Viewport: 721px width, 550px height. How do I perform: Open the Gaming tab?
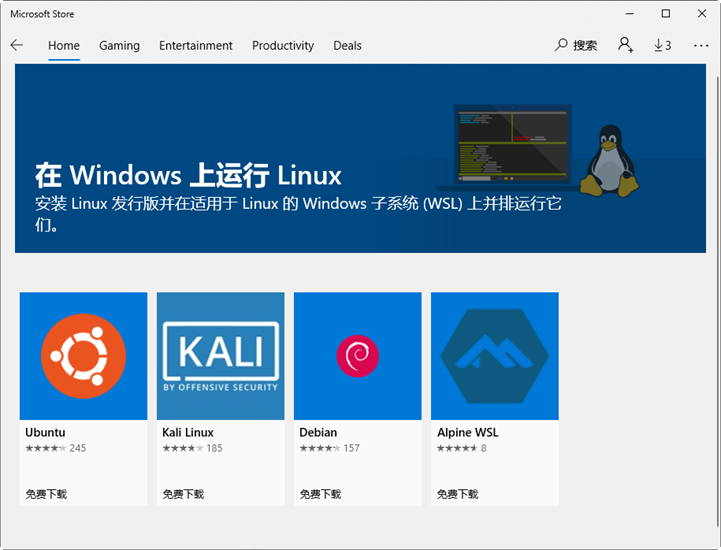[119, 45]
